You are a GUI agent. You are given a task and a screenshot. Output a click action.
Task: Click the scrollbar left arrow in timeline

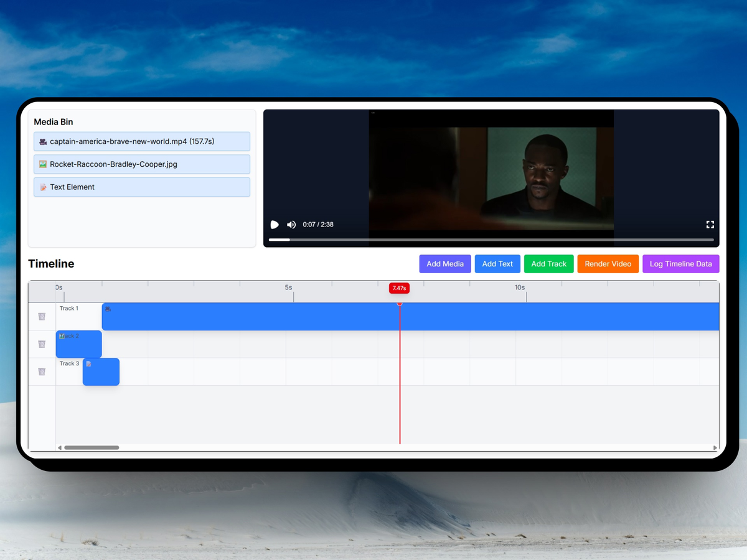point(60,447)
